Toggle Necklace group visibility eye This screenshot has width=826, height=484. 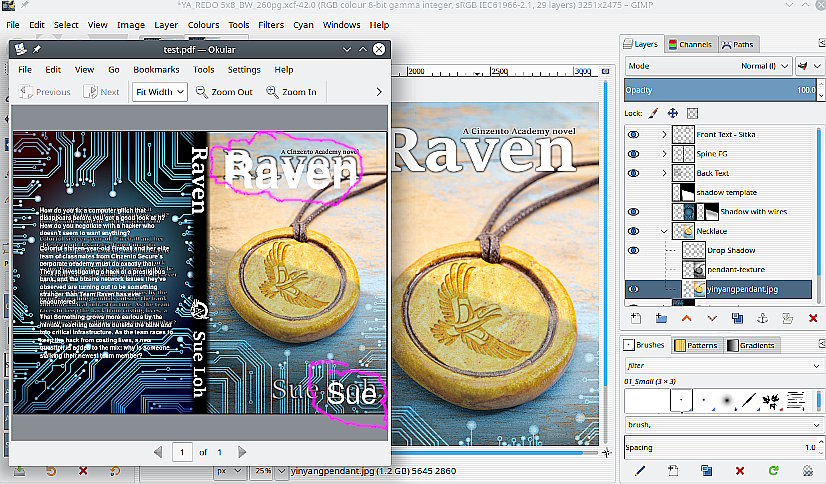pyautogui.click(x=634, y=231)
